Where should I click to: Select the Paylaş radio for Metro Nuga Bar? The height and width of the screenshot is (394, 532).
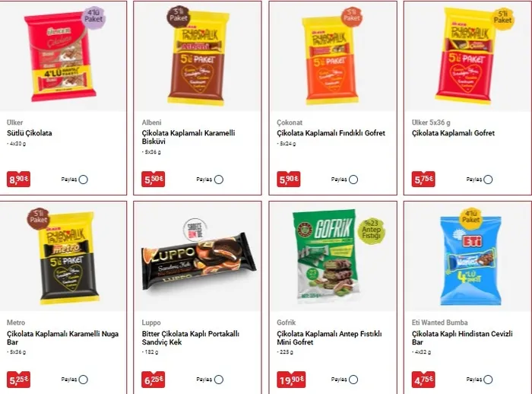point(84,380)
